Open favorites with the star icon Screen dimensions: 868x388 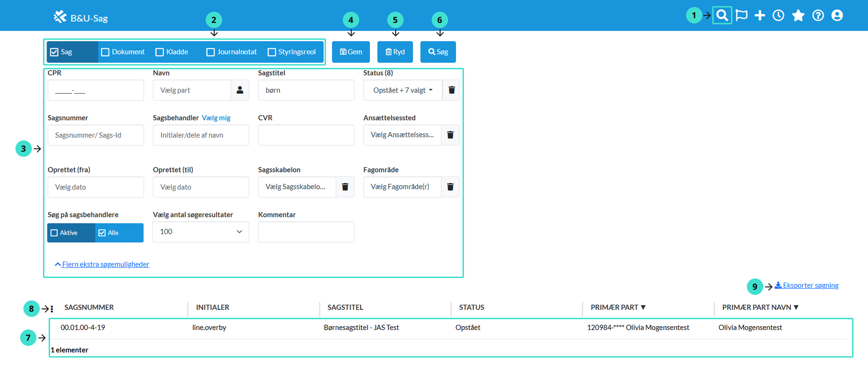[x=798, y=15]
